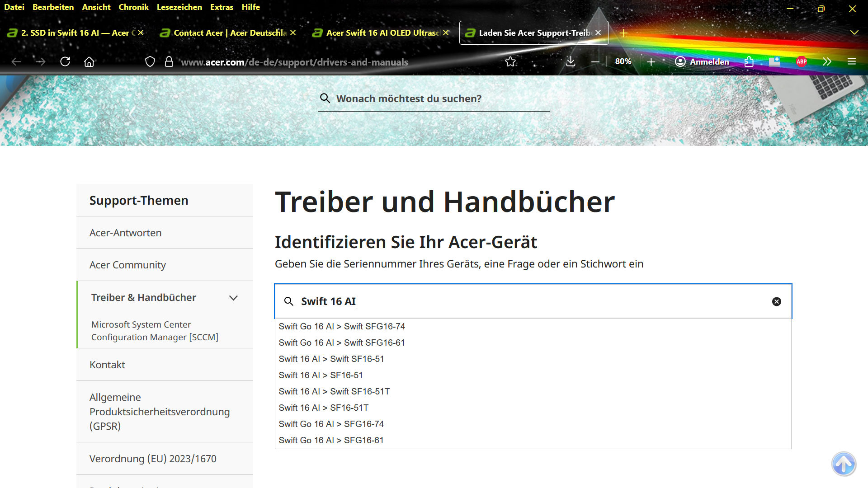Close the '2. SSD in Swift 16 AI' tab
Image resolution: width=868 pixels, height=488 pixels.
[141, 33]
